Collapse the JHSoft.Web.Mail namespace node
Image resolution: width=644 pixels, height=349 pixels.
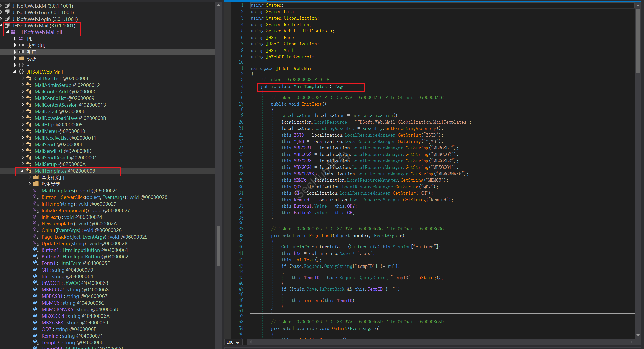[x=15, y=72]
